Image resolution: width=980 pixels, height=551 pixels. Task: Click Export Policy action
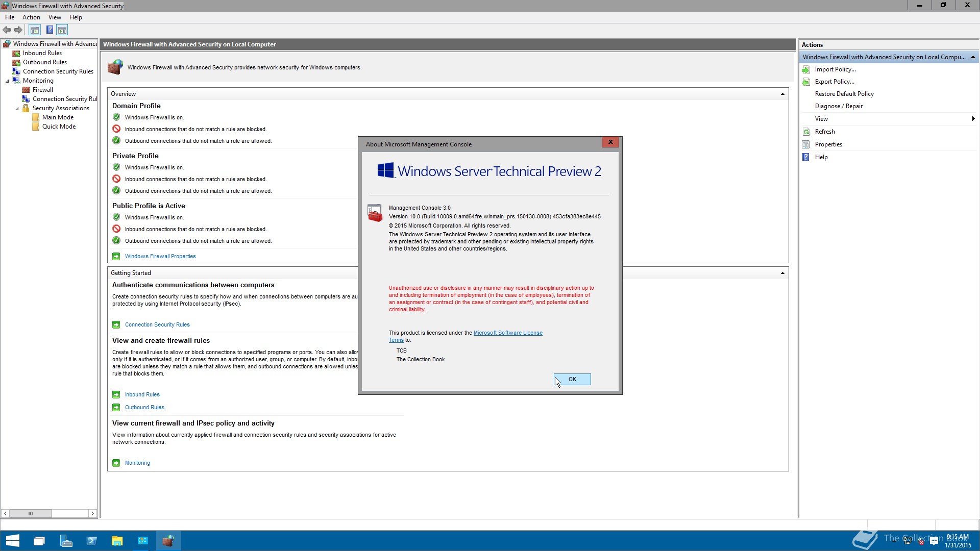point(835,82)
